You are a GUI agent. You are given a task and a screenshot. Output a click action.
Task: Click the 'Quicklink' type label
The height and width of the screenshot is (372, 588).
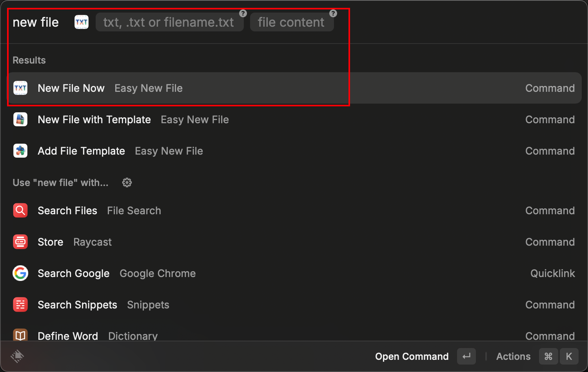(x=553, y=274)
